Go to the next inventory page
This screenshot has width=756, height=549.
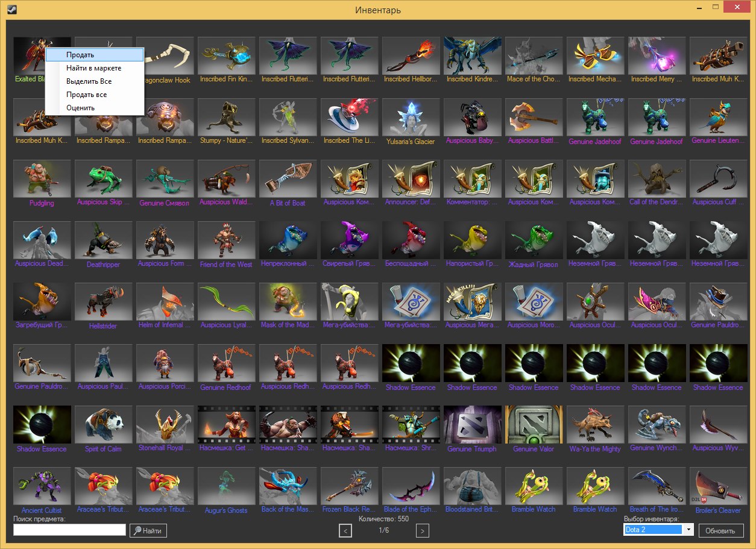click(x=423, y=531)
